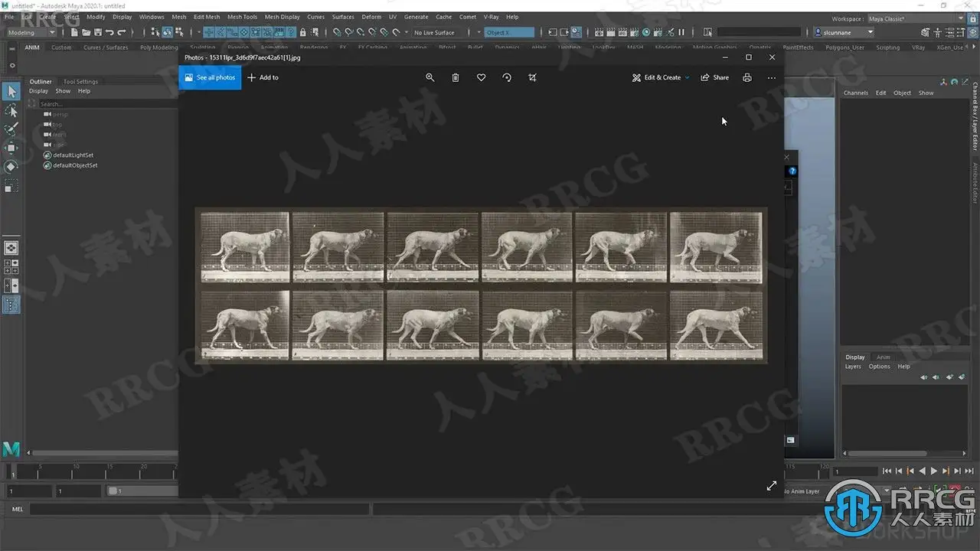Choose the Paint Selection tool
Viewport: 980px width, 551px height.
[x=11, y=129]
